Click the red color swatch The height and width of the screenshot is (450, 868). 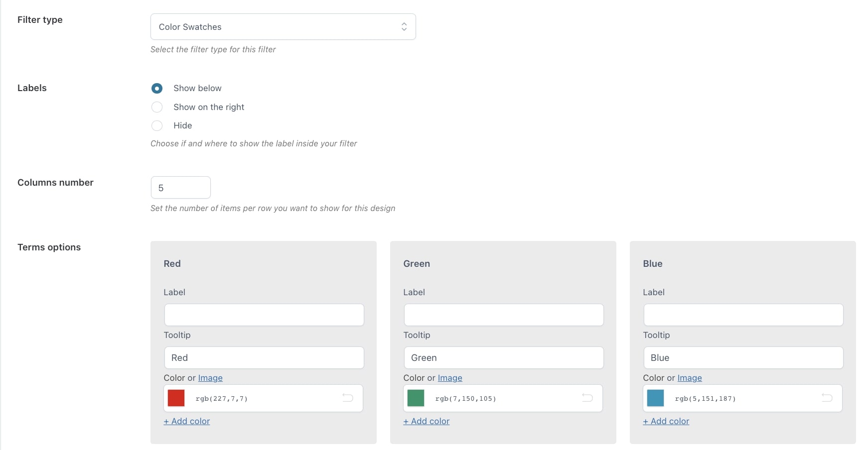(176, 398)
